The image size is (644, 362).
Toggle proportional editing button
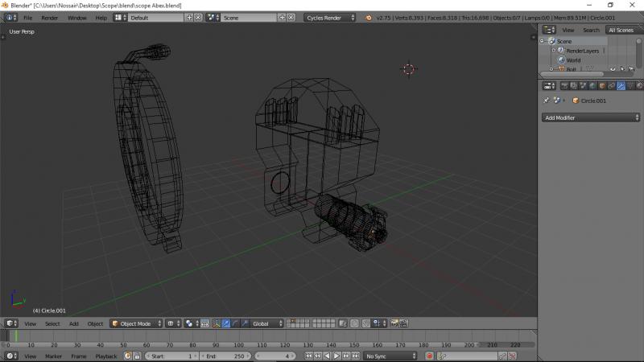click(x=354, y=323)
